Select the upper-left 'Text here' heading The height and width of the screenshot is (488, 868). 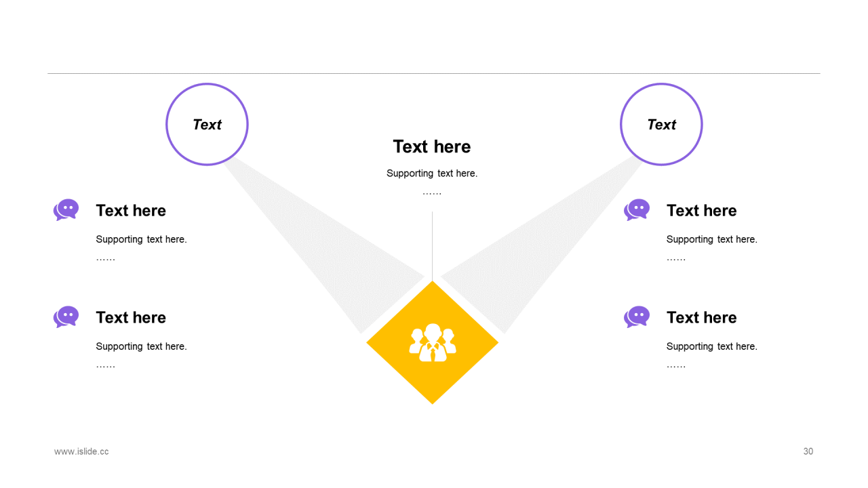click(131, 211)
